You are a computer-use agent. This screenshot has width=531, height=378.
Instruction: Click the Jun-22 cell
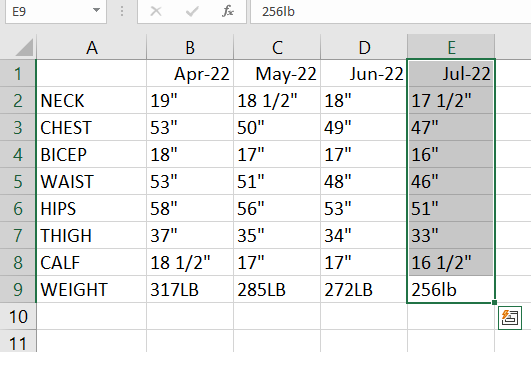pos(364,73)
